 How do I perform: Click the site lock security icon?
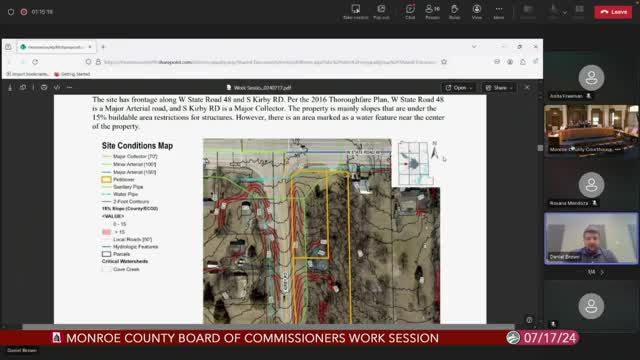[x=98, y=62]
